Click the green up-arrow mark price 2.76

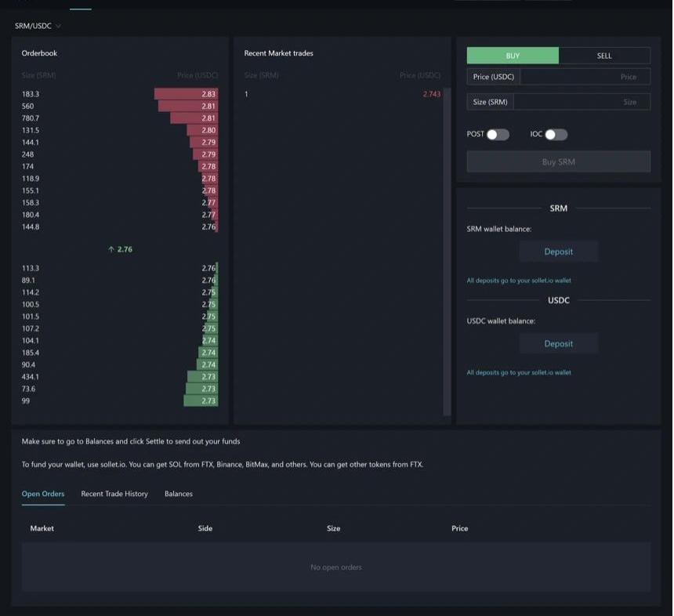tap(120, 249)
